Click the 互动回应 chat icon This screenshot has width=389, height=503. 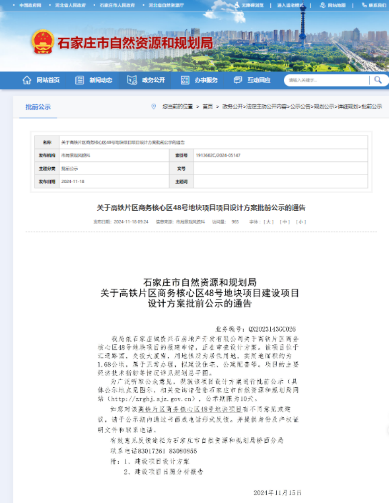(238, 80)
